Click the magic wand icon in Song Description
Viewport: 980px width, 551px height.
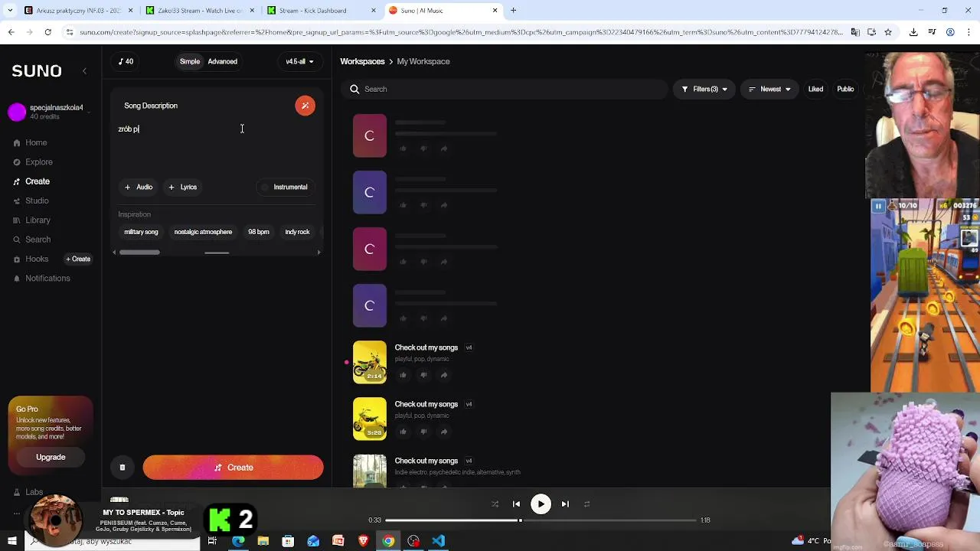click(x=305, y=106)
